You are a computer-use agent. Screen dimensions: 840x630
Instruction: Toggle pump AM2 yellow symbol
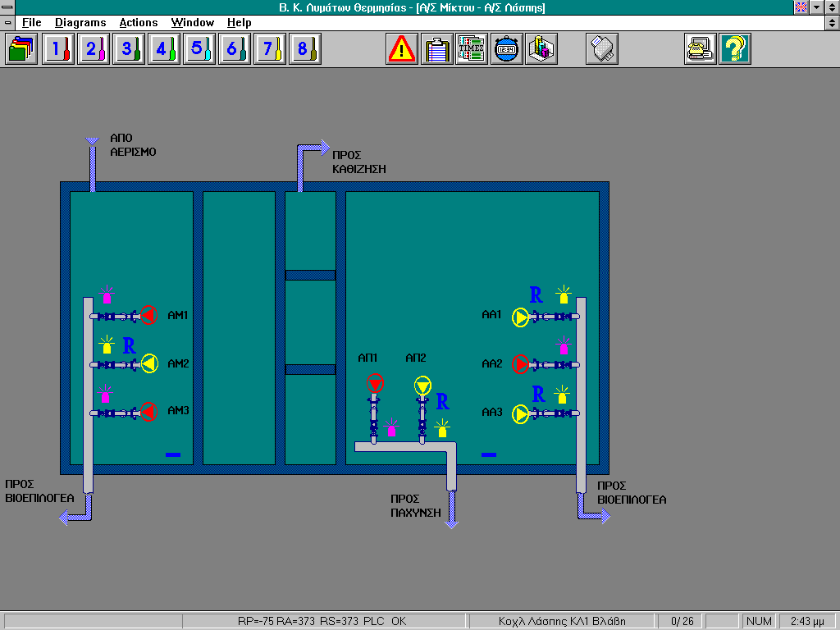pos(149,363)
